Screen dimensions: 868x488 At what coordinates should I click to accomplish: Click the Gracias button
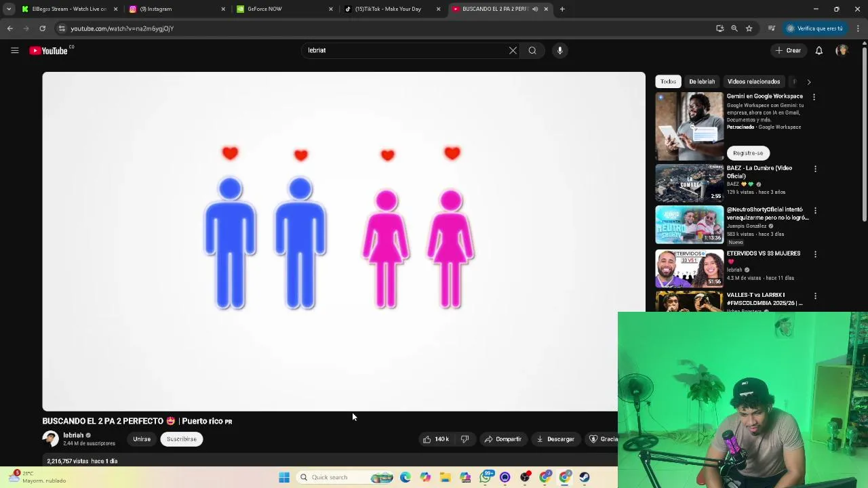(602, 439)
